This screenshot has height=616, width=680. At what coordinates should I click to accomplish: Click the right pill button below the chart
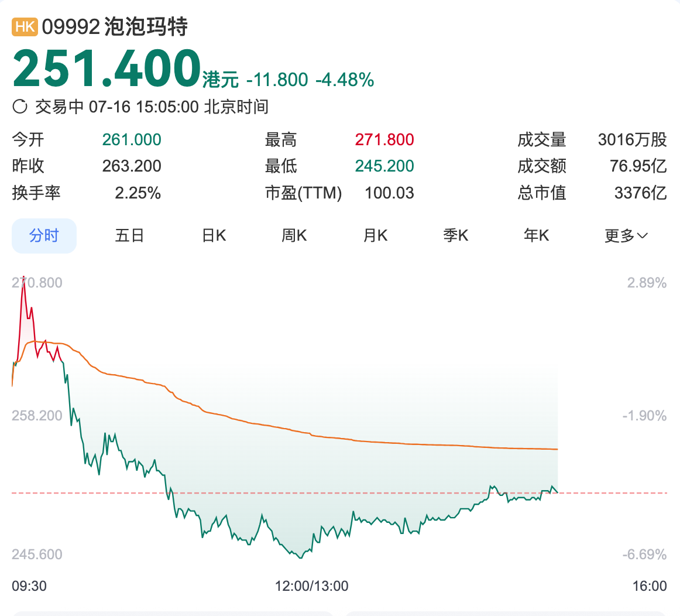(x=509, y=614)
